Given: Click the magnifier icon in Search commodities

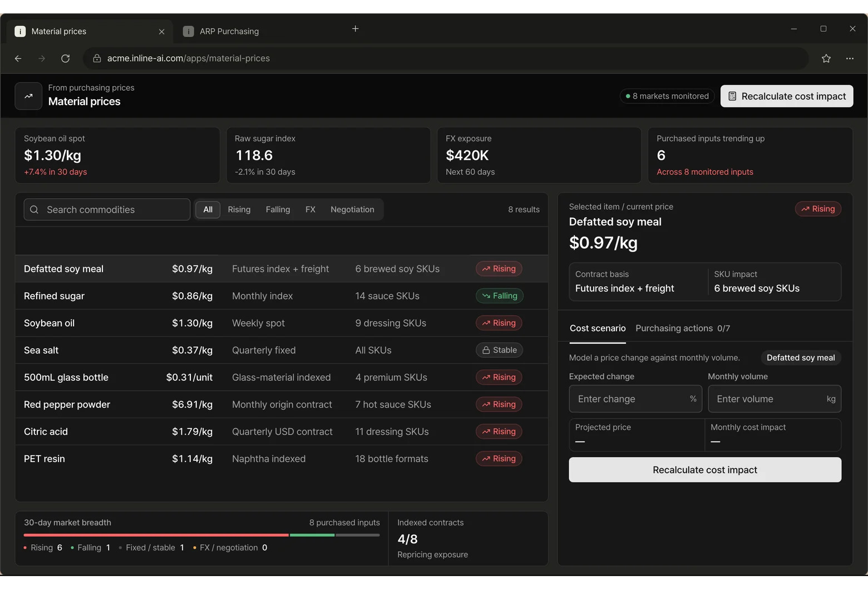Looking at the screenshot, I should click(x=34, y=210).
